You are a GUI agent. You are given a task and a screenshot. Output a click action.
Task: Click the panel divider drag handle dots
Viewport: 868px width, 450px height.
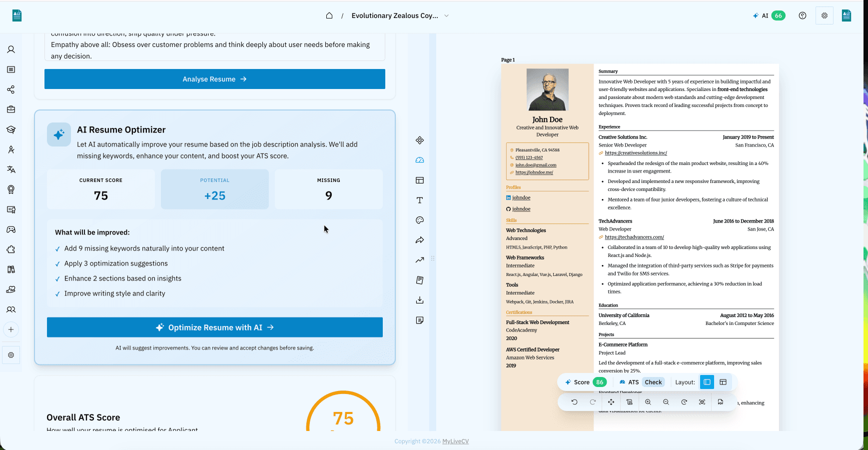433,258
